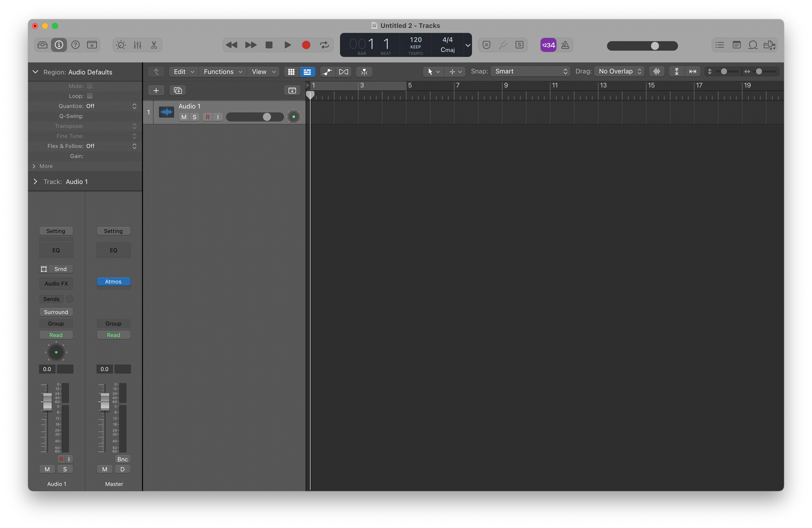Click Audio FX slot on channel strip
The width and height of the screenshot is (812, 528).
point(56,283)
